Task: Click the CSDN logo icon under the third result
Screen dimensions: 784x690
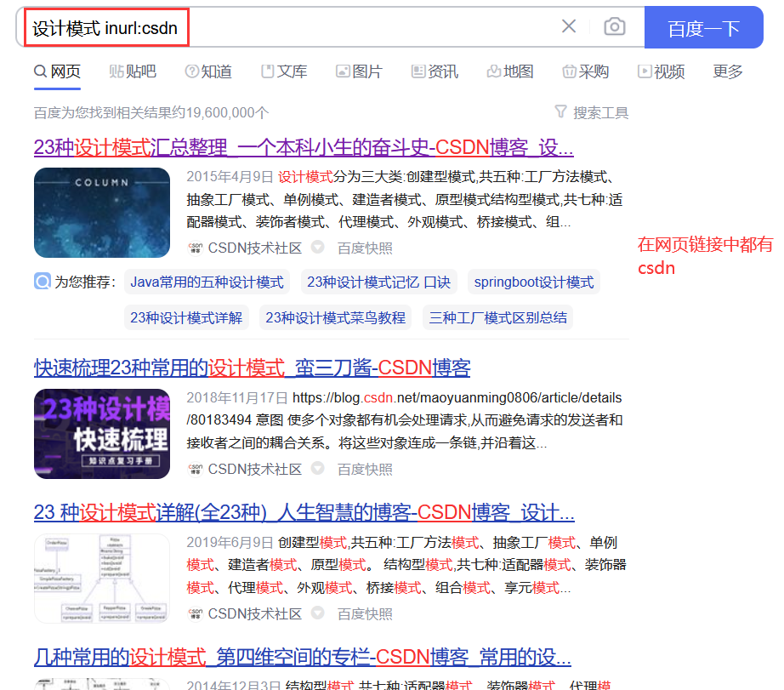Action: [195, 613]
